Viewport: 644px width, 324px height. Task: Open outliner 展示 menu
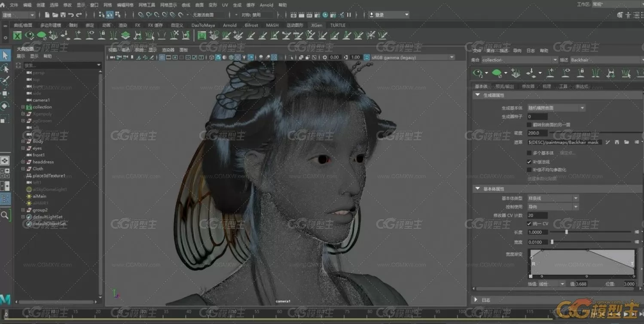[21, 56]
